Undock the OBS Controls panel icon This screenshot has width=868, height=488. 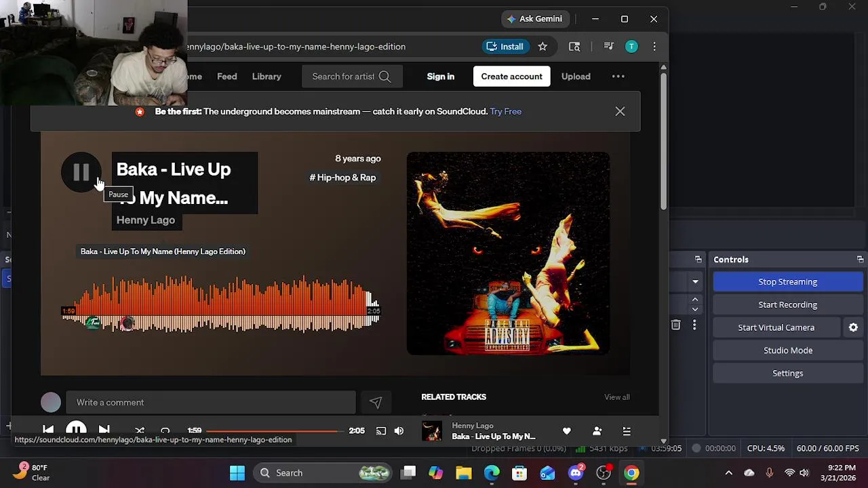click(x=861, y=260)
